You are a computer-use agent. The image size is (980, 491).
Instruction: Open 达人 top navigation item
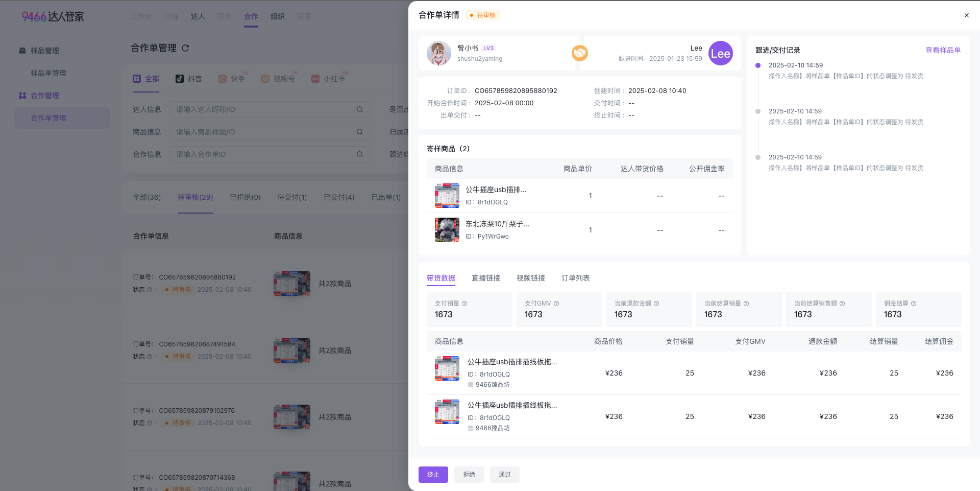click(x=198, y=16)
